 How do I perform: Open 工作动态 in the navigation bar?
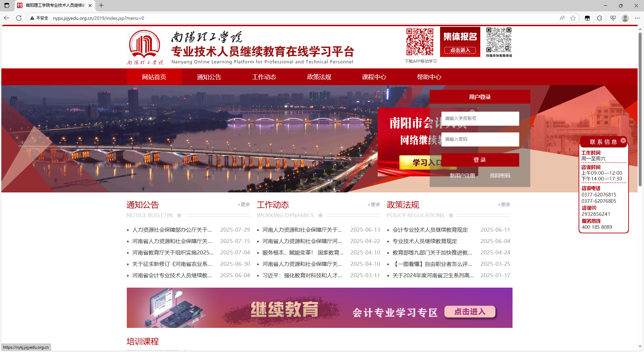[x=264, y=77]
